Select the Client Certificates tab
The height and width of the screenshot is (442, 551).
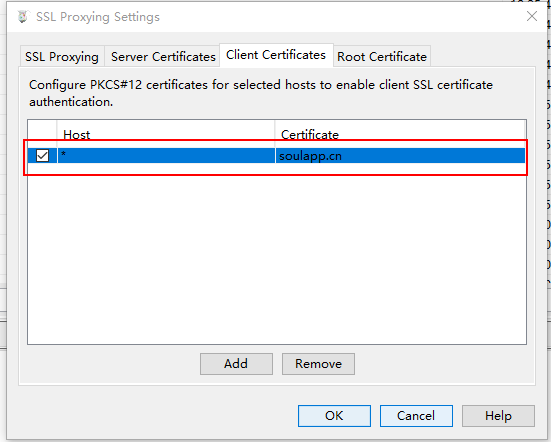coord(276,55)
